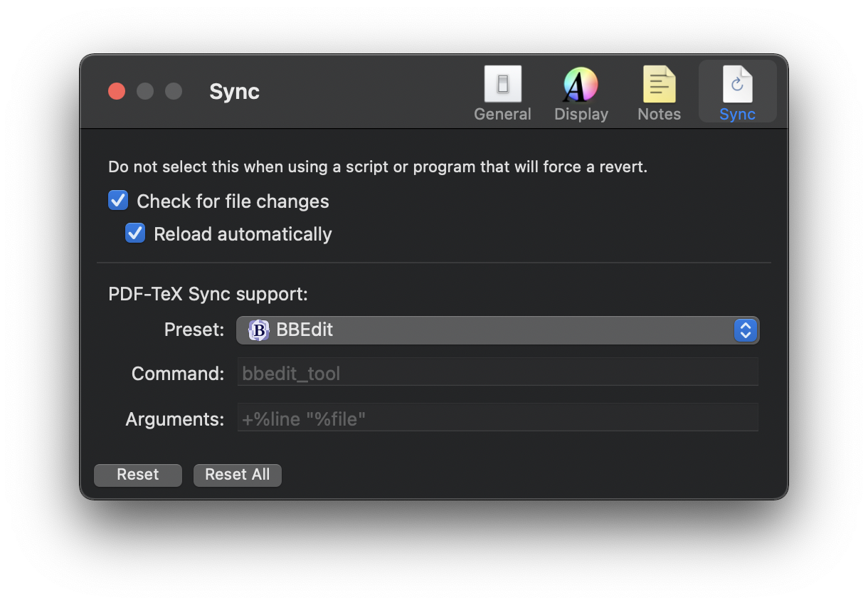Click the BBEdit app icon in Preset

point(258,330)
